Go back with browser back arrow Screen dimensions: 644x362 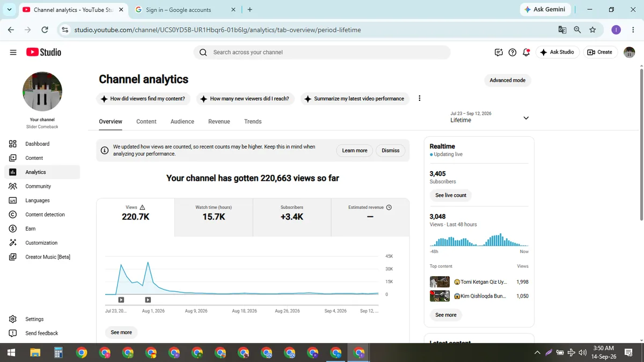pyautogui.click(x=11, y=30)
